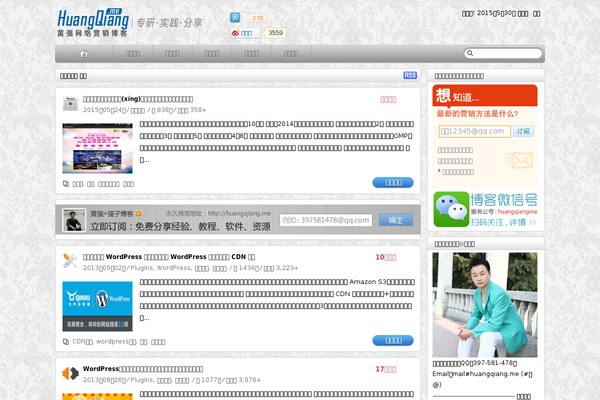
Task: Open the 17 comments link on third post
Action: [386, 369]
